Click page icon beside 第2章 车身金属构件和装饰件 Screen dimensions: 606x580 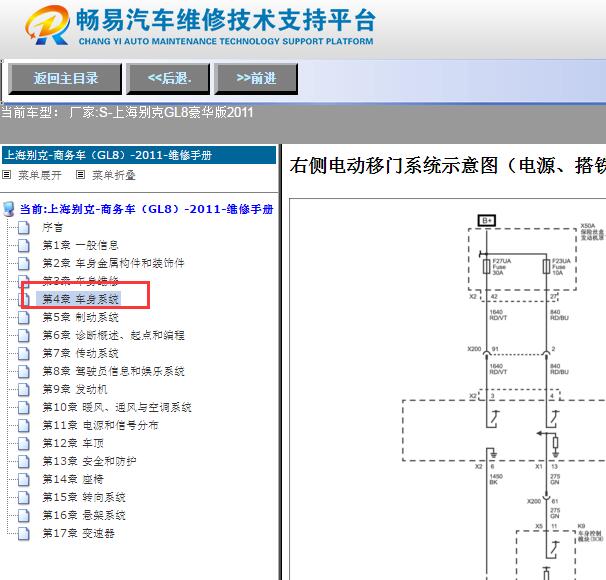point(24,263)
